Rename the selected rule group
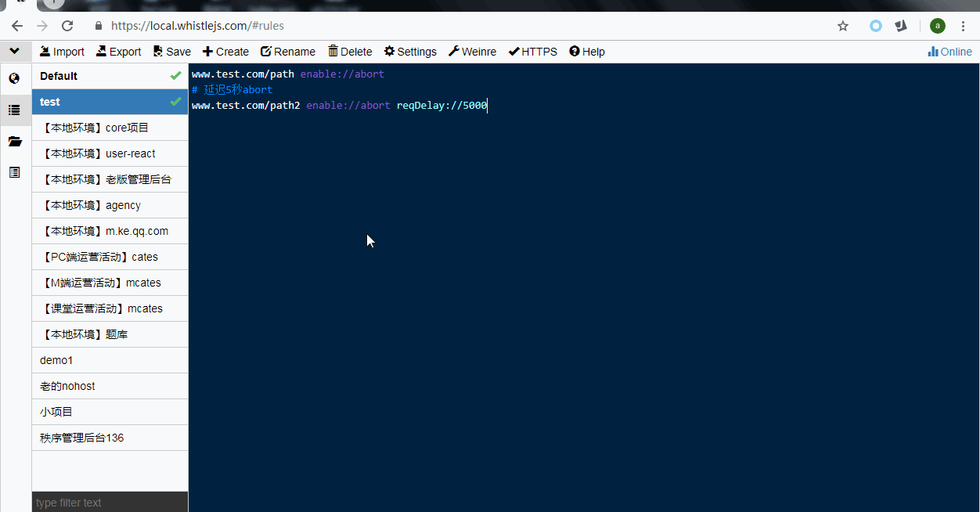The image size is (980, 512). [288, 52]
